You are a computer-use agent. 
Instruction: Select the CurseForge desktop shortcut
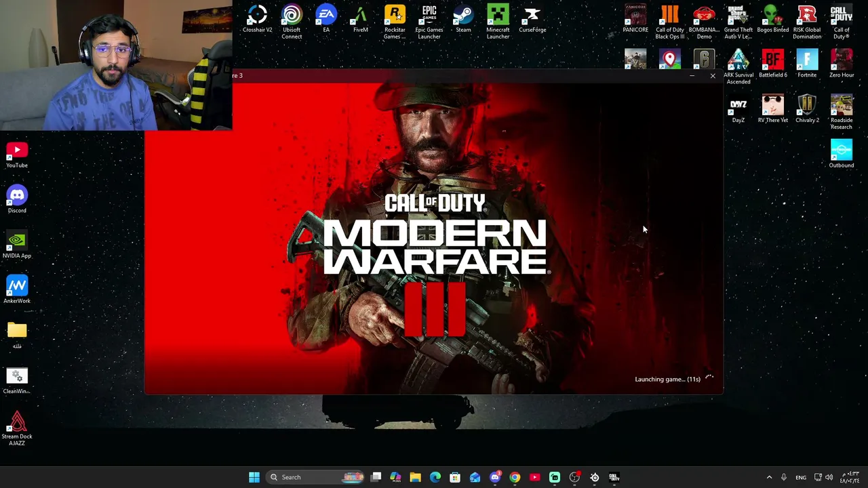click(x=532, y=19)
